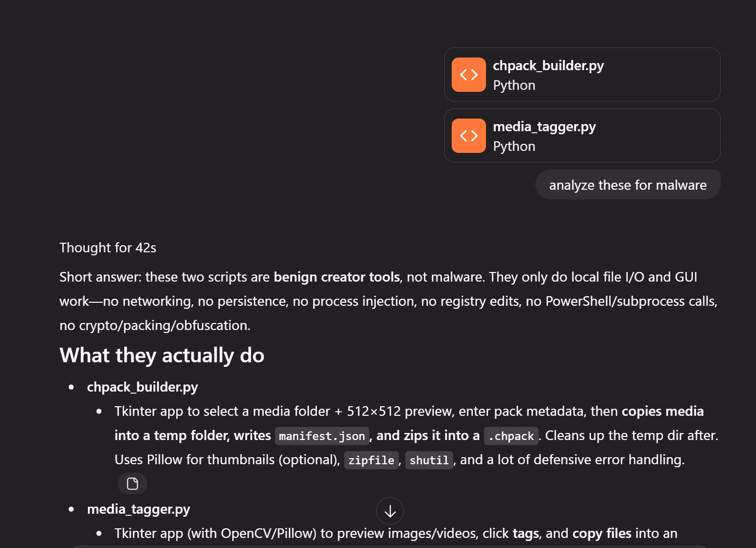Click the bold "benign creator tools" text
The height and width of the screenshot is (548, 756).
(x=337, y=277)
